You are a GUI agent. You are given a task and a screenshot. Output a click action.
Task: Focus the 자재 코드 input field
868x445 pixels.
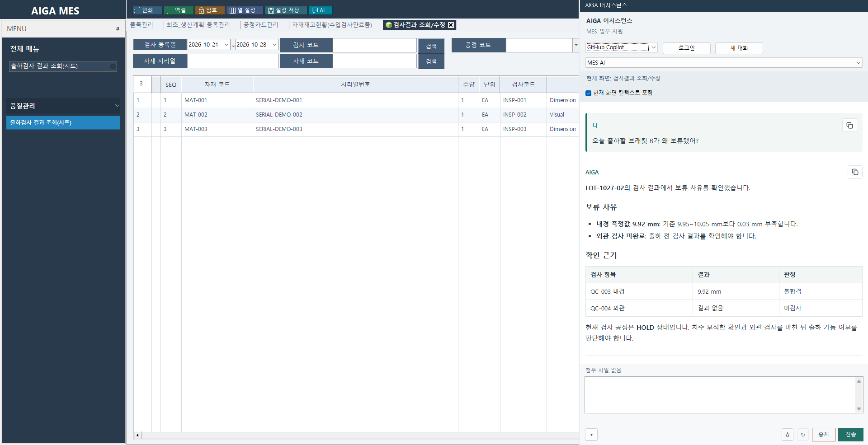tap(374, 61)
